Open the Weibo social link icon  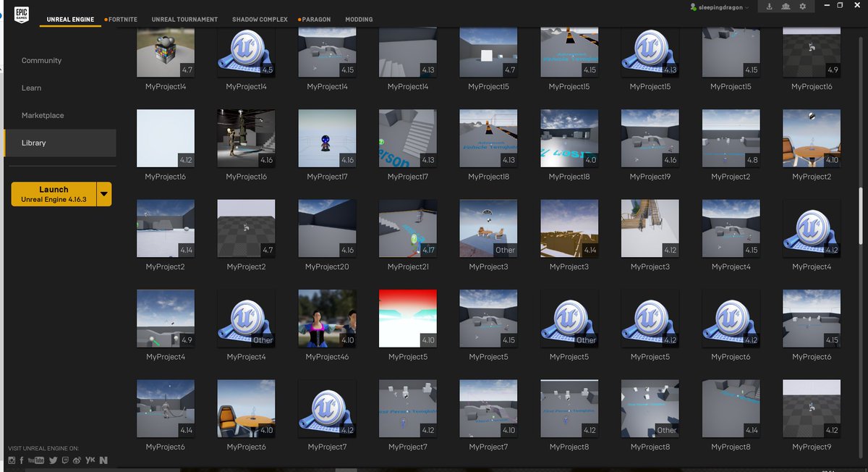(x=77, y=460)
